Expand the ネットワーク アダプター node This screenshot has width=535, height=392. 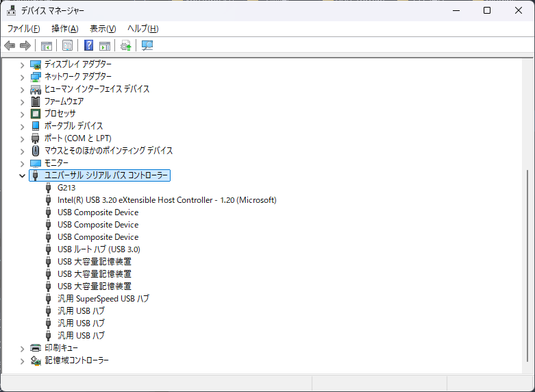[x=22, y=77]
